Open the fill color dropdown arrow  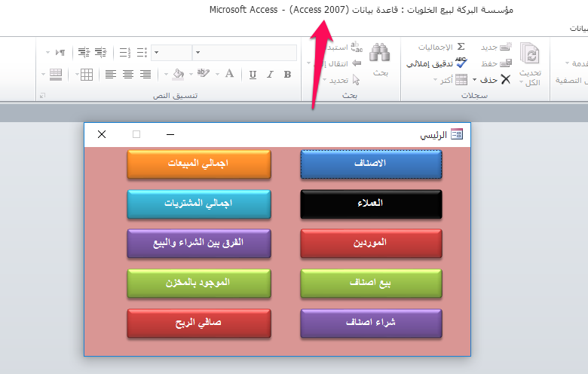coord(166,75)
